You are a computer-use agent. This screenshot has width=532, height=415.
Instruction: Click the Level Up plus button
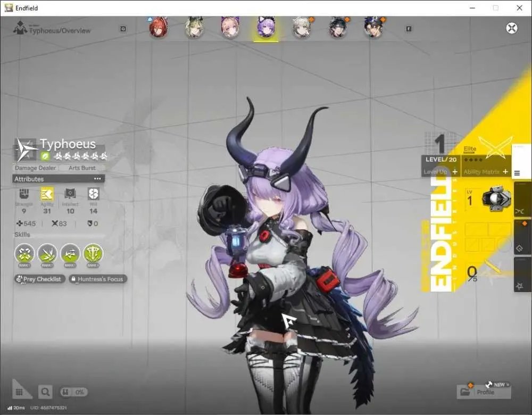(455, 172)
